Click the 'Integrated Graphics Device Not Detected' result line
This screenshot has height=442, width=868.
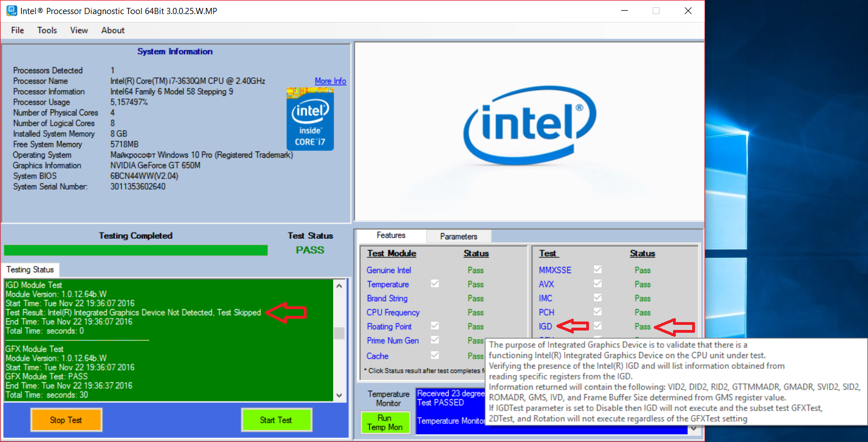[x=133, y=312]
